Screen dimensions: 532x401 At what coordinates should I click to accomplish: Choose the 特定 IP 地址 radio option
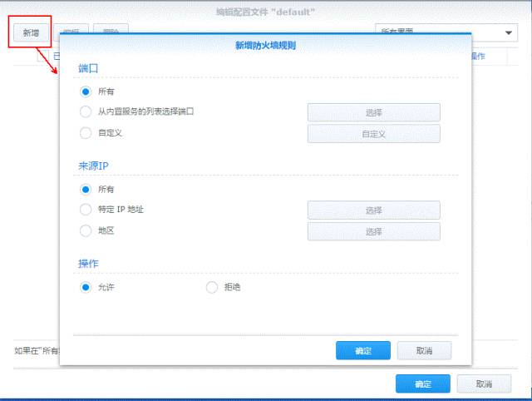click(x=85, y=210)
